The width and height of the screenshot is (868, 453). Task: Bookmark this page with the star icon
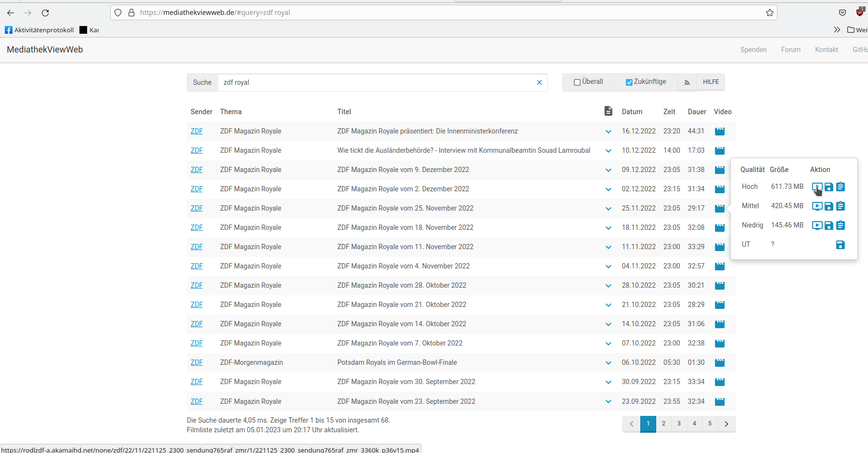pyautogui.click(x=770, y=13)
